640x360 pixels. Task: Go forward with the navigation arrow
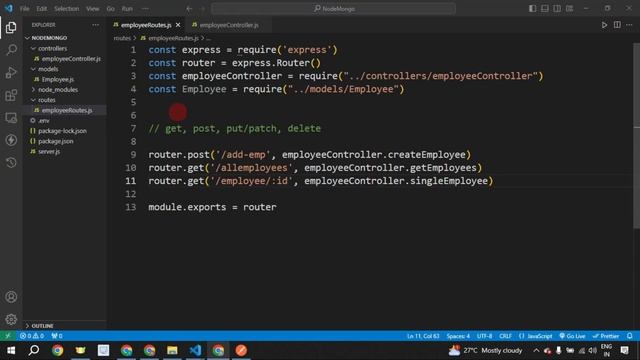(x=202, y=9)
